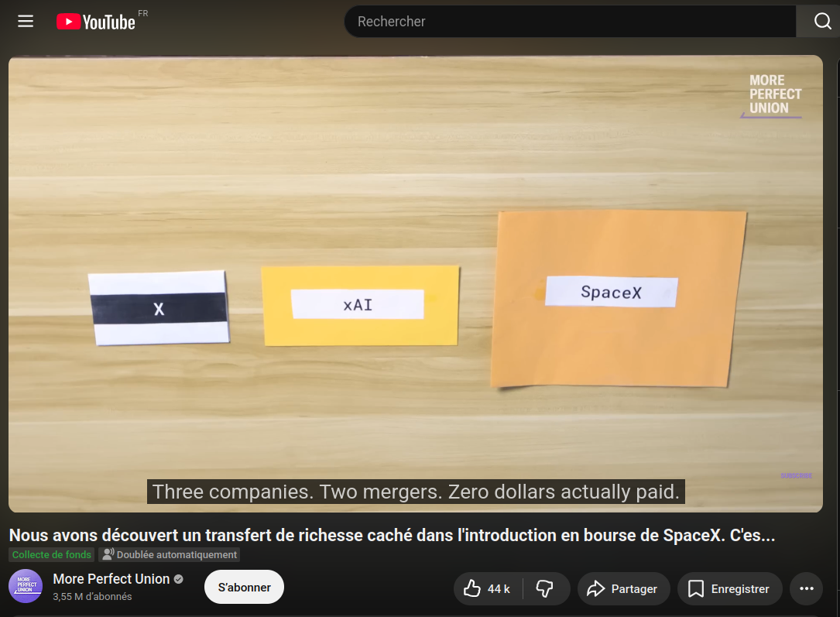Click the subtitle caption text in video
This screenshot has width=840, height=617.
click(x=416, y=492)
